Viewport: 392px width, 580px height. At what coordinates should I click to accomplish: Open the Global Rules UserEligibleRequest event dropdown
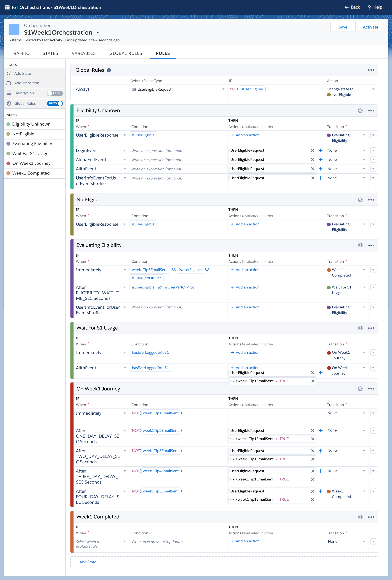click(x=223, y=89)
